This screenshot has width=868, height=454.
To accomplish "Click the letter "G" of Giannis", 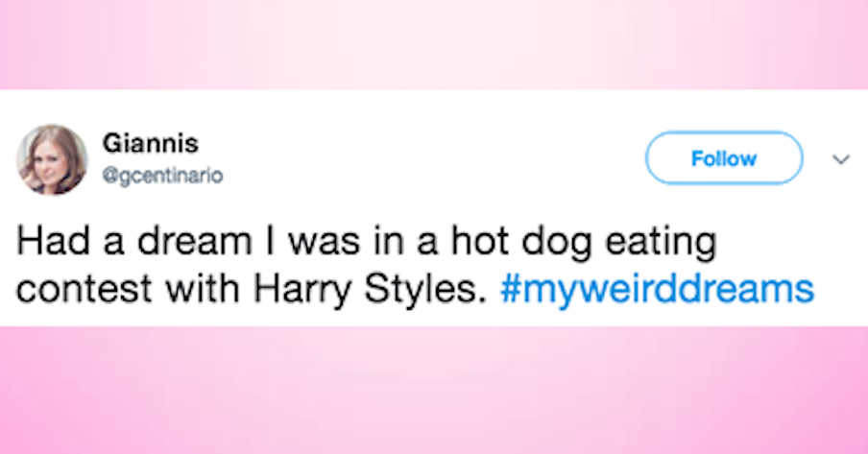I will pyautogui.click(x=111, y=143).
